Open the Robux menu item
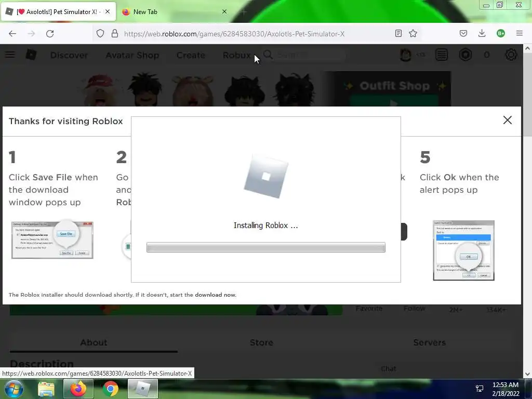532x399 pixels. (x=237, y=55)
